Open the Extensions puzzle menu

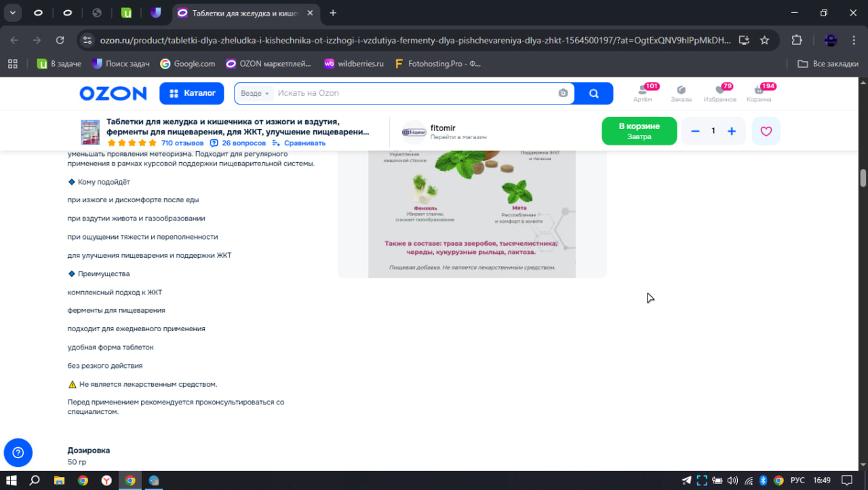click(797, 40)
